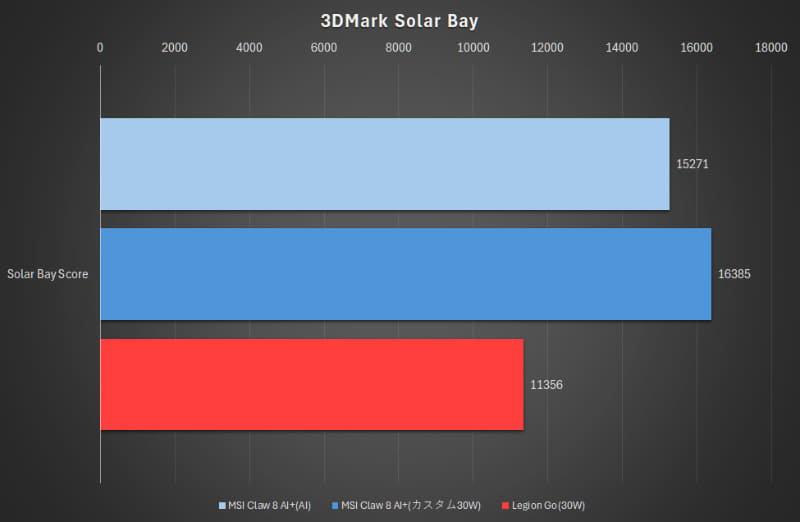Screen dimensions: 800x522
Task: Click the data label 15271
Action: 692,164
